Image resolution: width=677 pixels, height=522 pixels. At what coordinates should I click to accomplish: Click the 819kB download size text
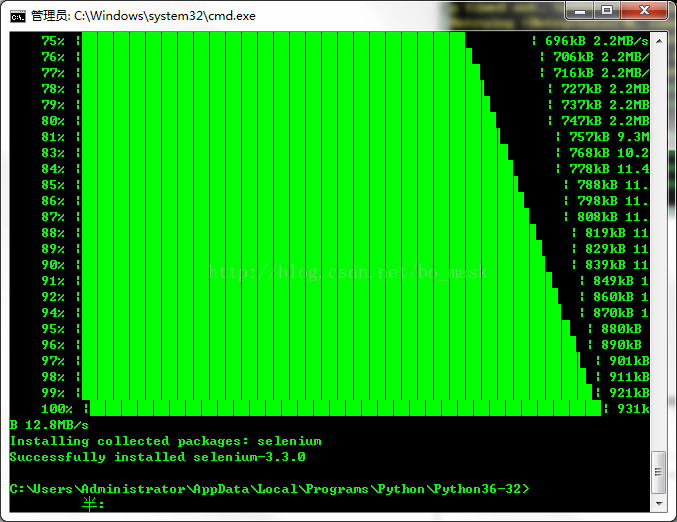pos(605,232)
